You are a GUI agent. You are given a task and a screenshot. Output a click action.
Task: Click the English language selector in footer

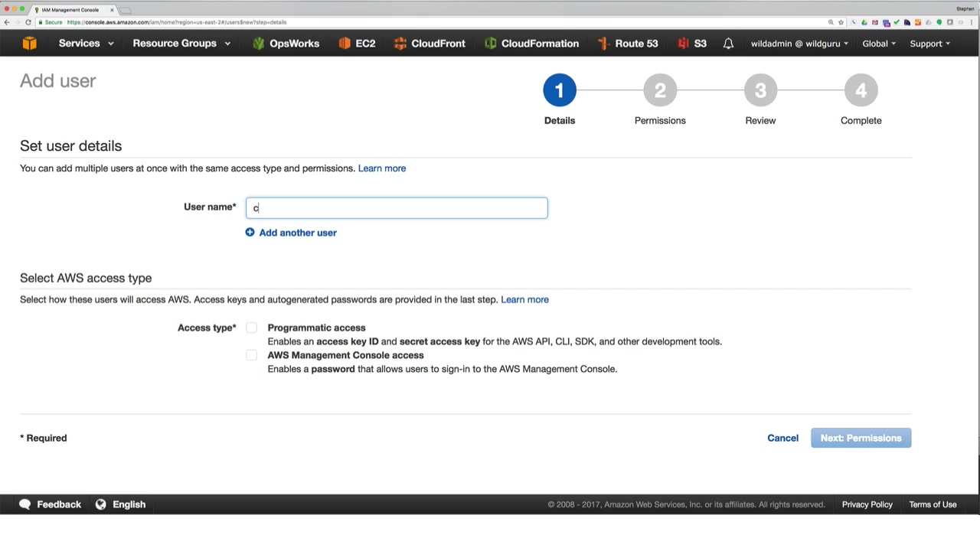click(121, 504)
